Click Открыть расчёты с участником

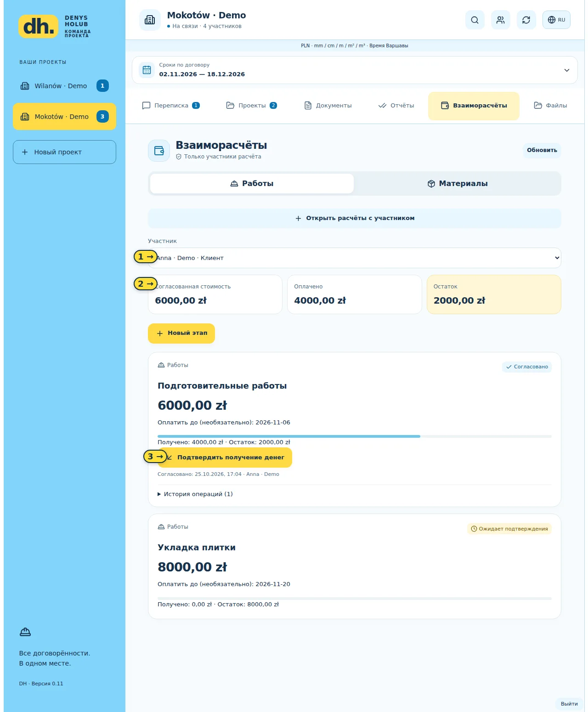click(355, 218)
